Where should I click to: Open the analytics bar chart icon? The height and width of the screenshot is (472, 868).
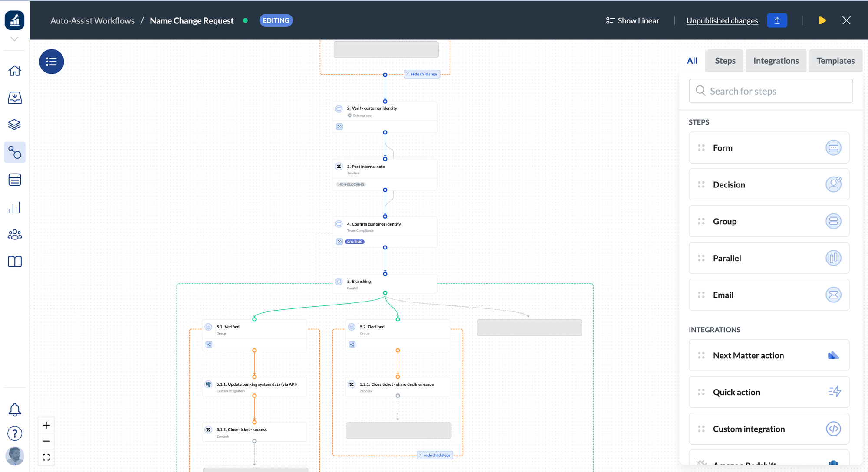click(15, 207)
